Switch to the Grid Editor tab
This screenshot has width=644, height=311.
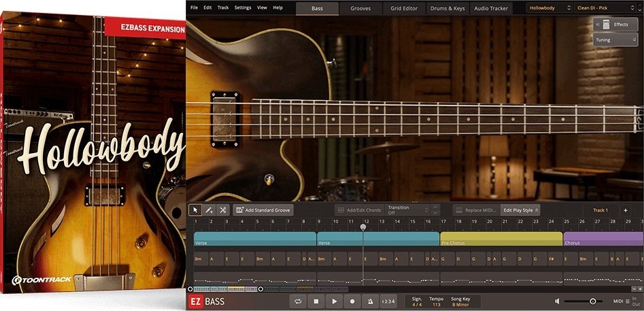click(x=404, y=8)
